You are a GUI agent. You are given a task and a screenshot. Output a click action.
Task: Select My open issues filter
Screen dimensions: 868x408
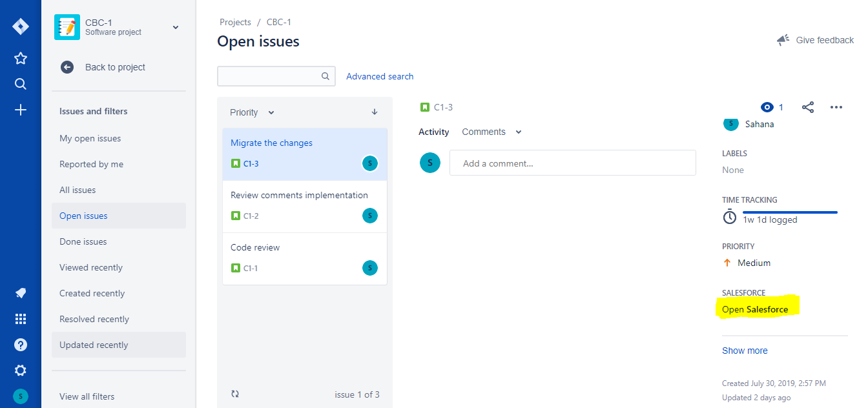point(119,138)
